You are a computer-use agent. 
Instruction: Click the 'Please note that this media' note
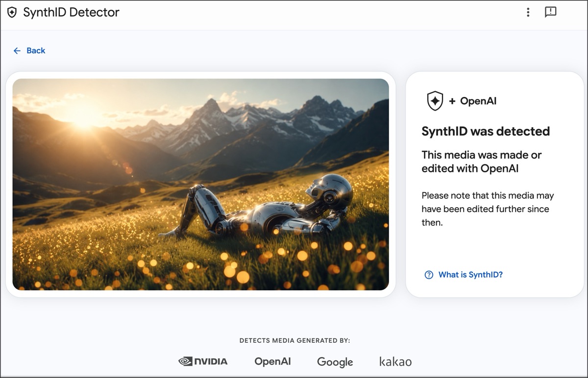tap(488, 209)
